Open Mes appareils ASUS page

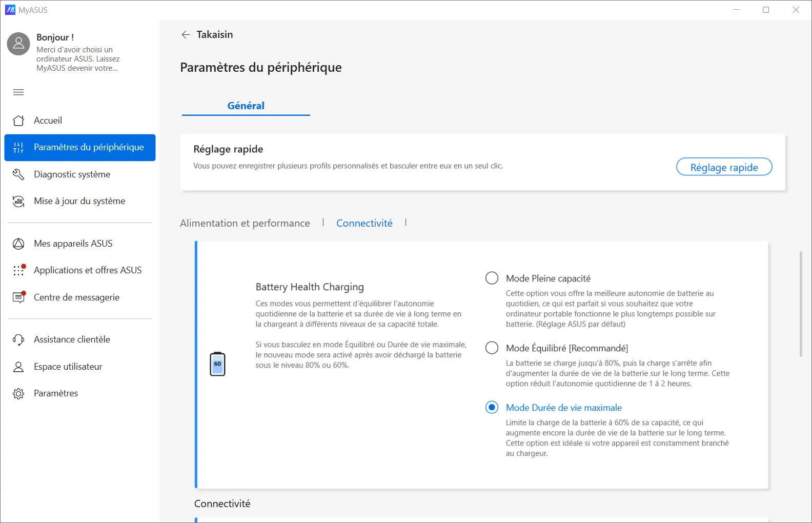coord(79,244)
